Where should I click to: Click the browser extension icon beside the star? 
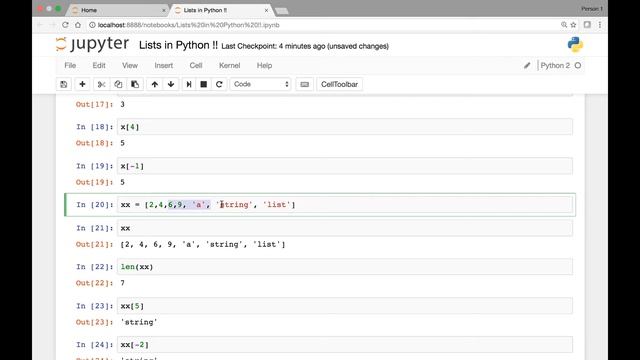587,25
